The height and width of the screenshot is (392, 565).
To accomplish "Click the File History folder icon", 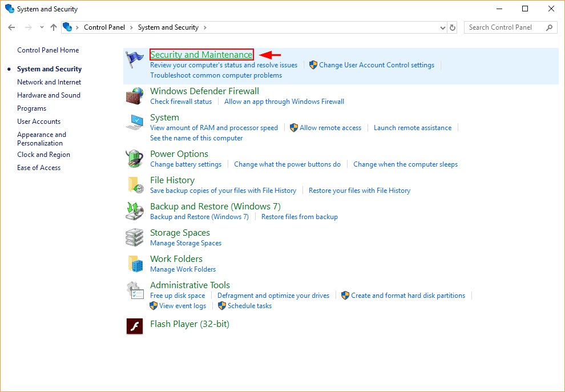I will (x=135, y=185).
